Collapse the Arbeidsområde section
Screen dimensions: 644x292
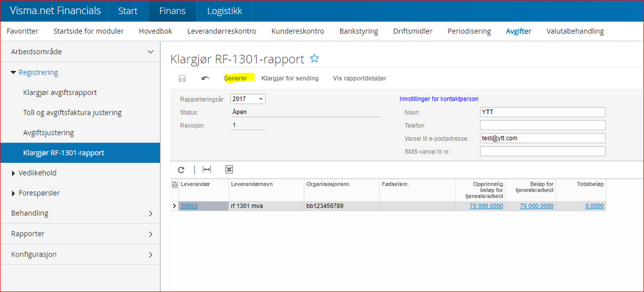(150, 52)
